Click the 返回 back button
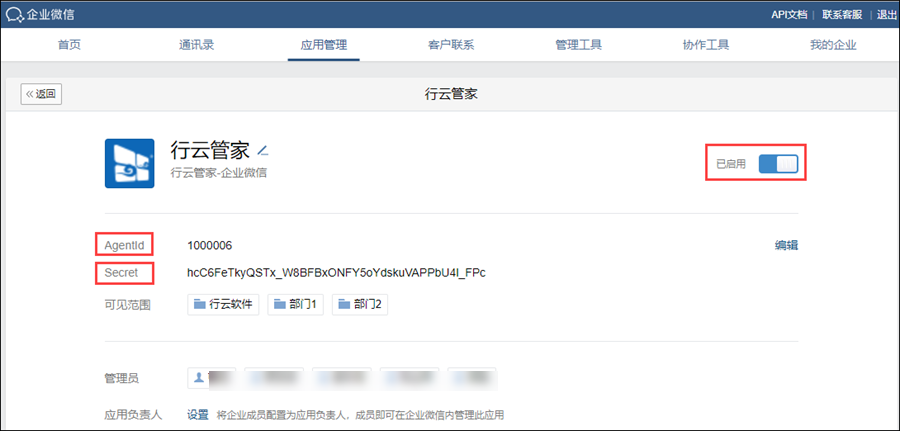The width and height of the screenshot is (900, 431). point(41,94)
